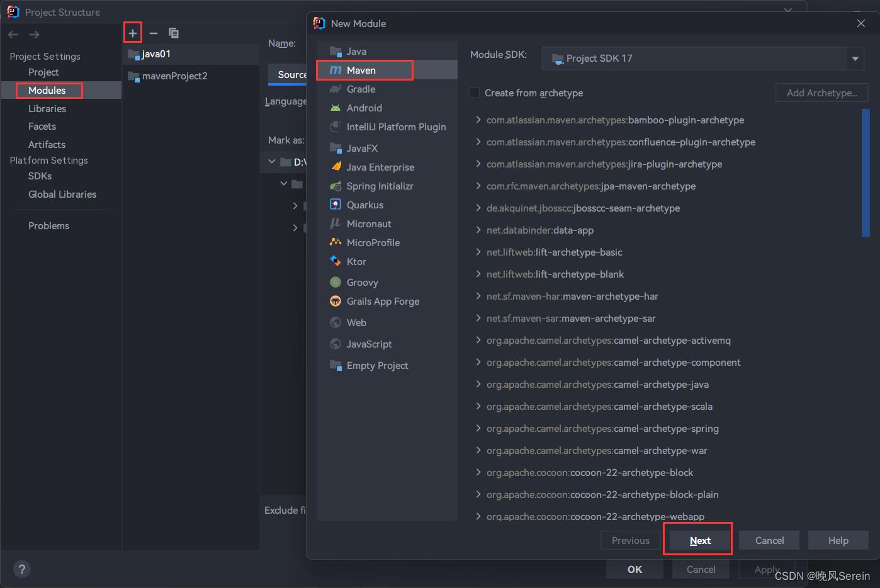The image size is (880, 588).
Task: Click Cancel in Project Structure window
Action: [701, 569]
